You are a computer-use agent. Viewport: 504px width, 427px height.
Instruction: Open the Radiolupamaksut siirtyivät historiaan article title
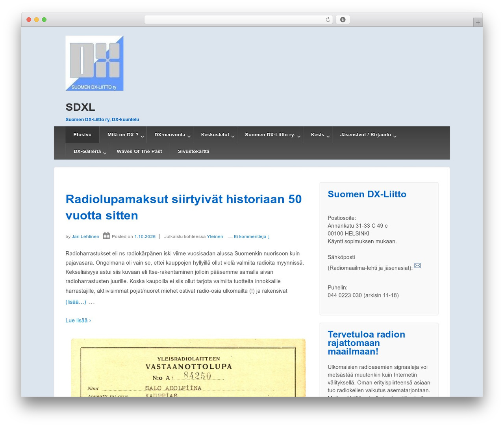coord(183,207)
